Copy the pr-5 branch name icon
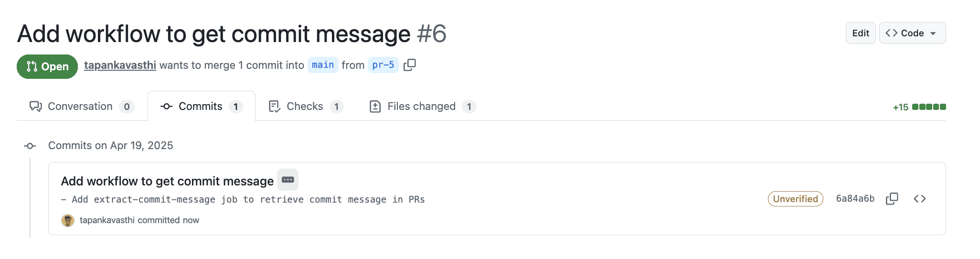This screenshot has width=980, height=259. [410, 65]
